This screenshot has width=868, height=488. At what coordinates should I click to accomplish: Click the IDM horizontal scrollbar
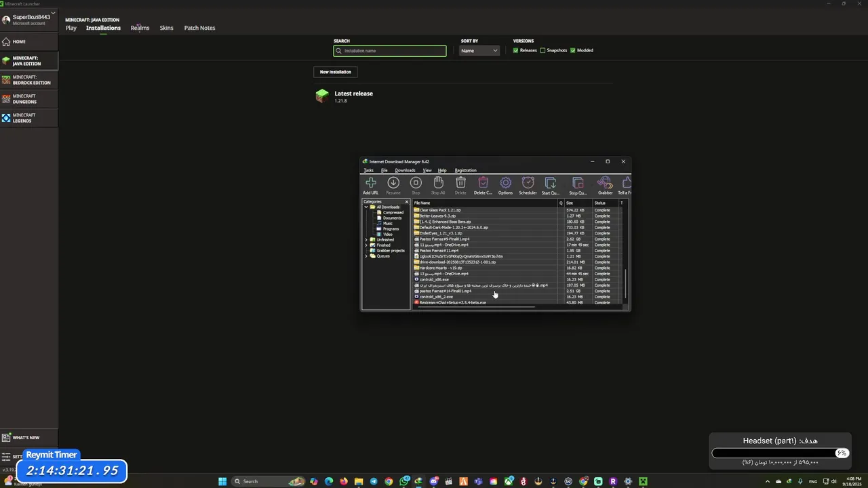pos(475,307)
